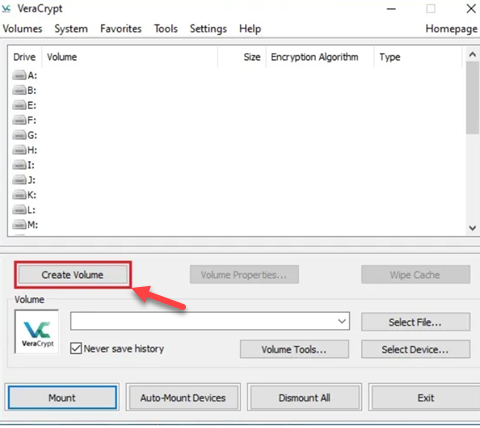Click the Size column header

click(242, 57)
